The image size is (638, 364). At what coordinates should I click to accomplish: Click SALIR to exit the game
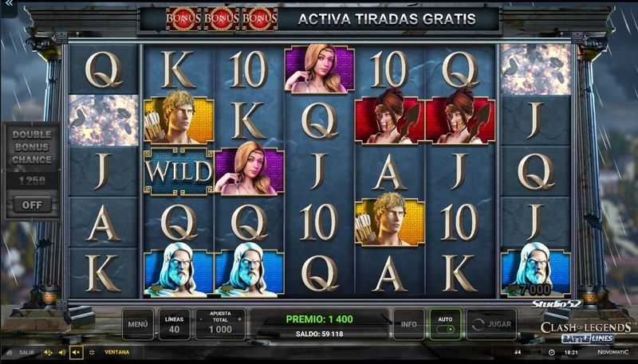(26, 352)
